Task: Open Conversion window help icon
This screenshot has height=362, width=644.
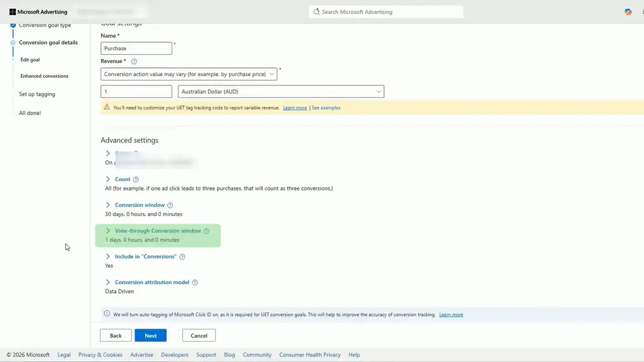Action: tap(170, 206)
